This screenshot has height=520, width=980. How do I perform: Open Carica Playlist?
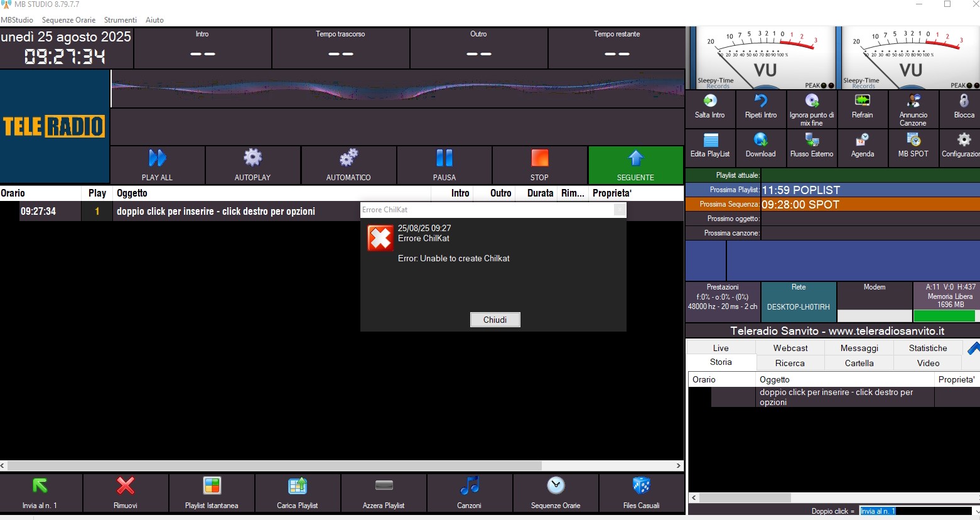click(297, 485)
